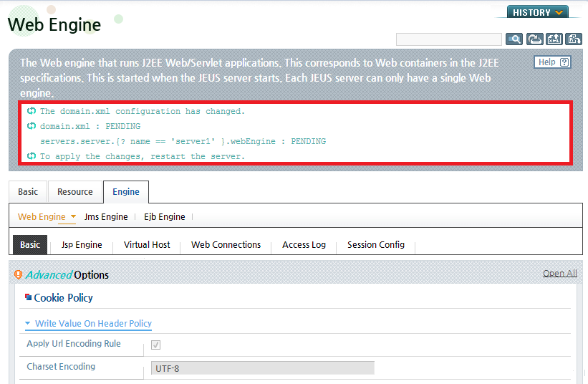
Task: Collapse Write Value On Header Policy
Action: [89, 324]
